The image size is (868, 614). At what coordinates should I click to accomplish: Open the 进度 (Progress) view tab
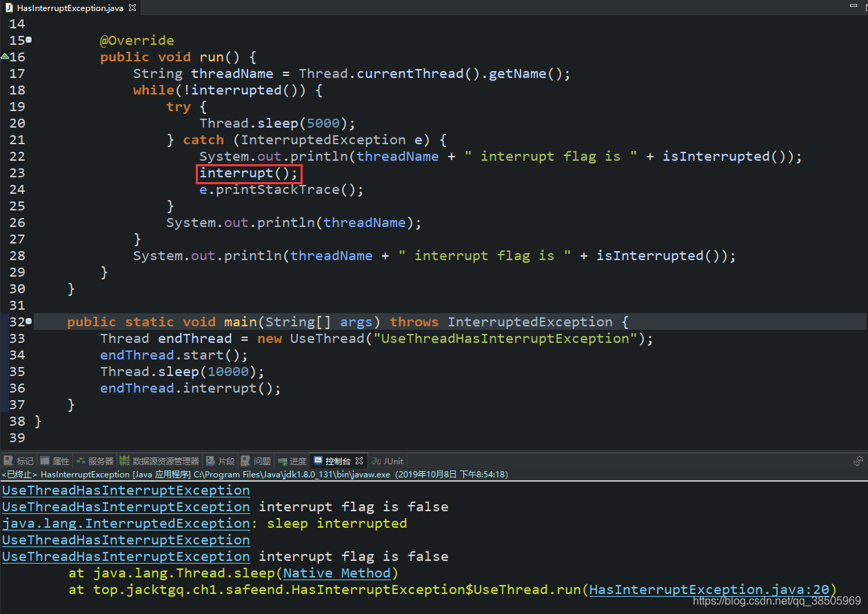[x=292, y=461]
